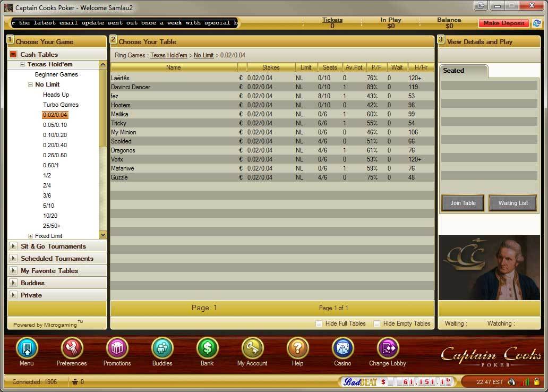Sort tables by Stakes column header
This screenshot has height=392, width=548.
(271, 67)
